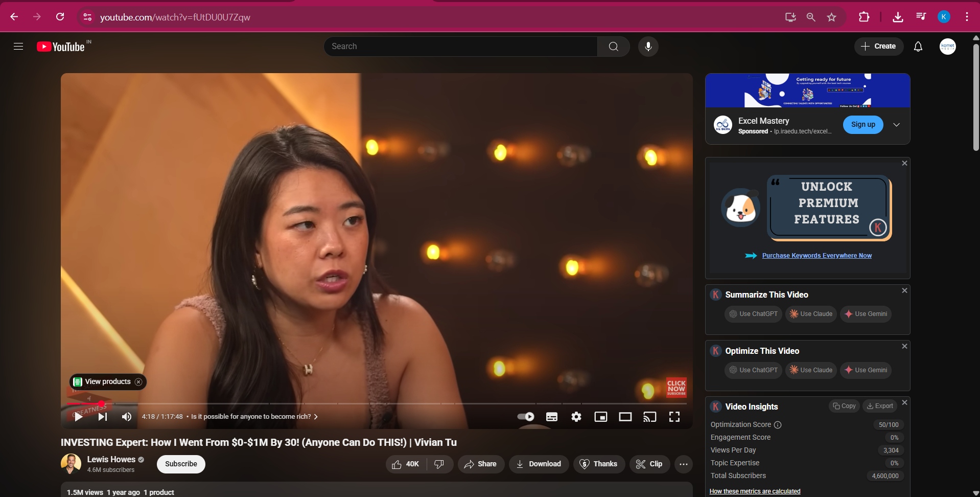
Task: Click the browser address bar URL
Action: [175, 17]
